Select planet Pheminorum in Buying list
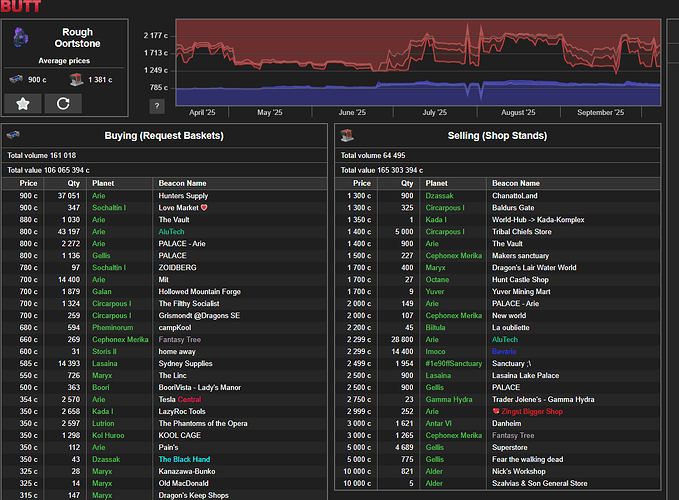The width and height of the screenshot is (679, 500). [112, 326]
